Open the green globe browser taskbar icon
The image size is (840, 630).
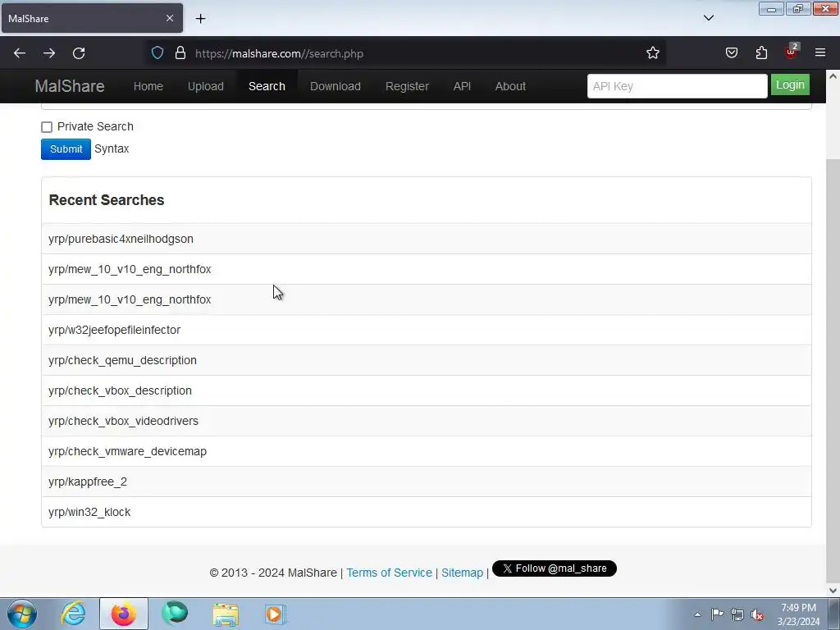[x=175, y=614]
